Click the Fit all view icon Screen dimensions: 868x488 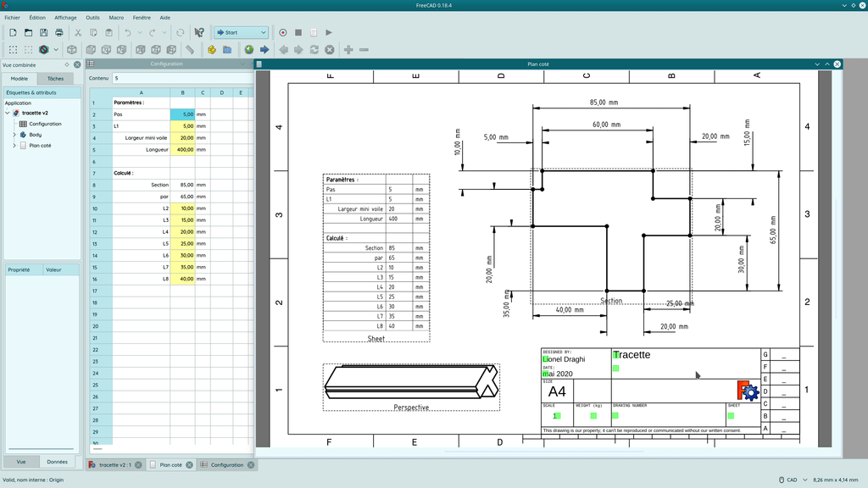point(13,50)
